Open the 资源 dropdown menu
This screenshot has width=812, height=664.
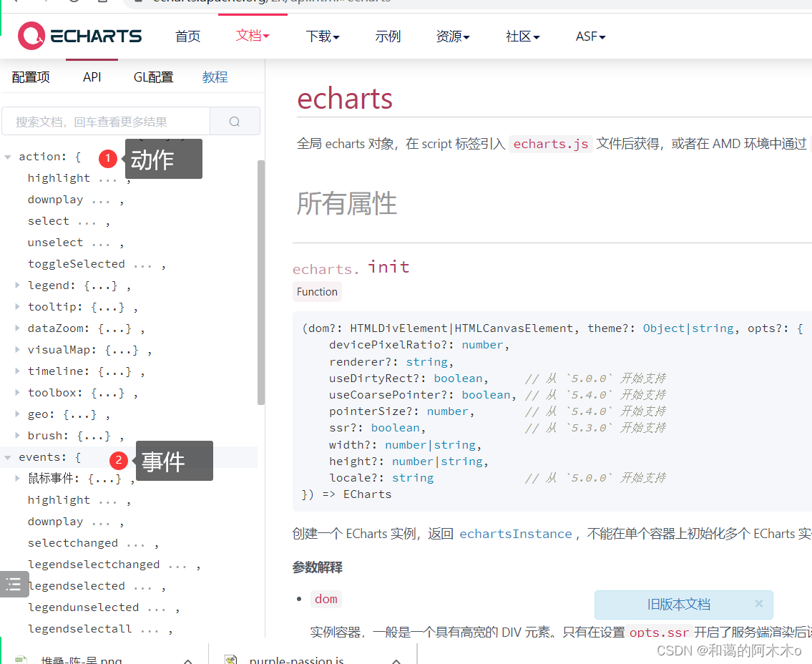pyautogui.click(x=453, y=36)
